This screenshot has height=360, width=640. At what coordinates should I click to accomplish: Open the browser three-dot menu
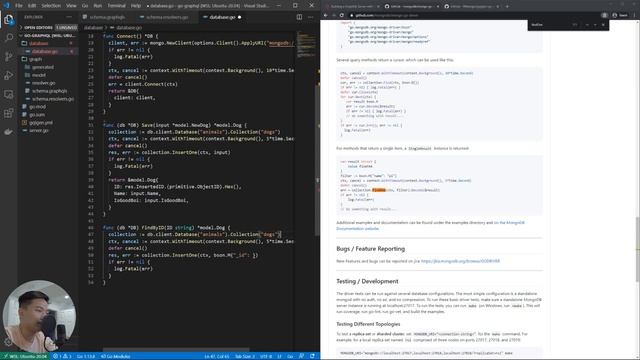(635, 15)
